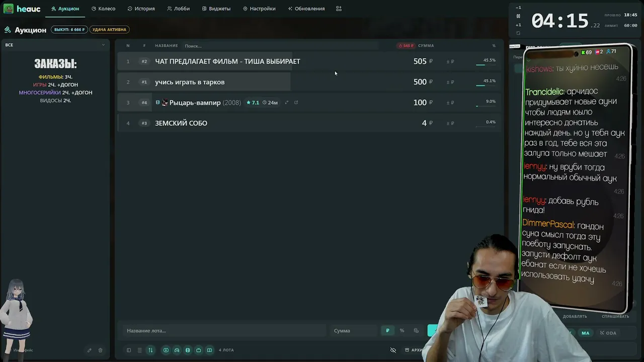Select the lot "учись играть в тарков"
Screen dimensions: 644x362
190,82
